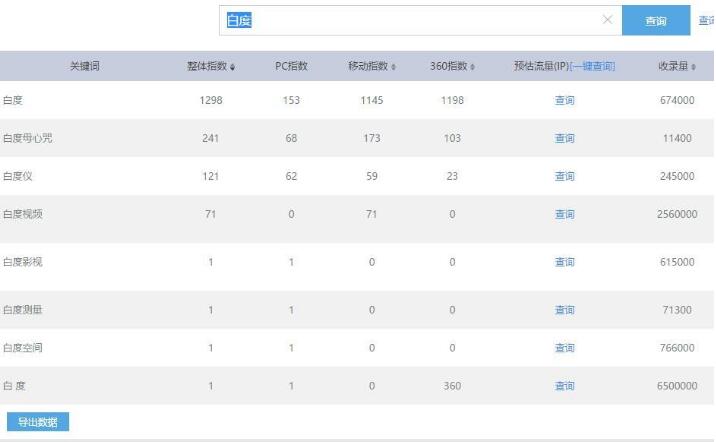Click the PC指数 value 153
Image resolution: width=716 pixels, height=442 pixels.
291,100
